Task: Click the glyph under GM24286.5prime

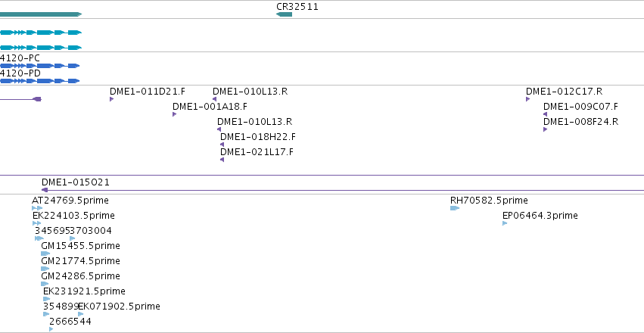Action: tap(45, 284)
